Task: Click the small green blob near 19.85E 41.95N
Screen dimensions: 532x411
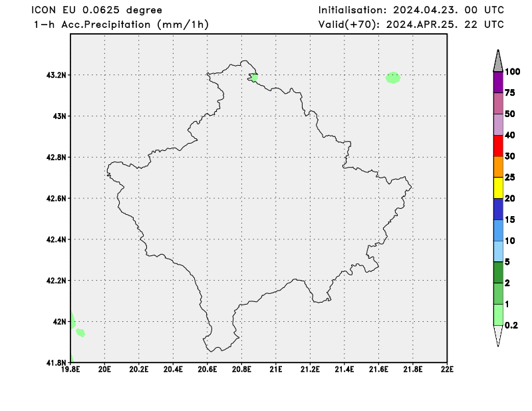Action: tap(80, 333)
